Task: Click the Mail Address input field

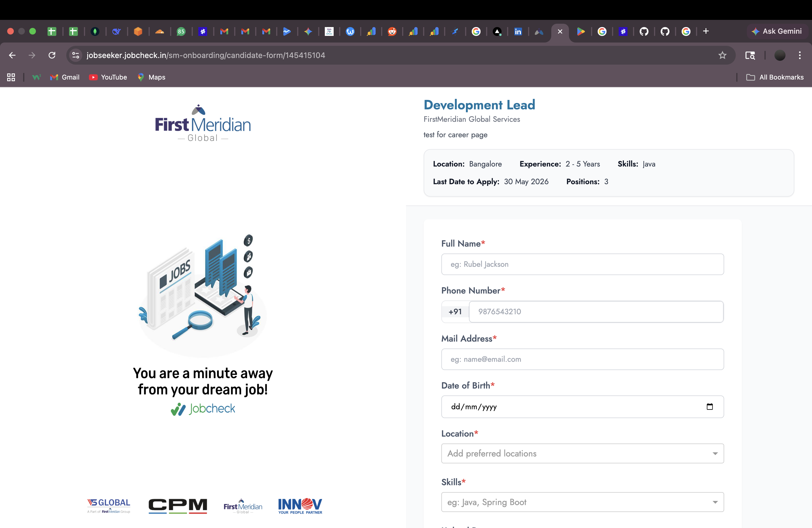Action: [582, 359]
